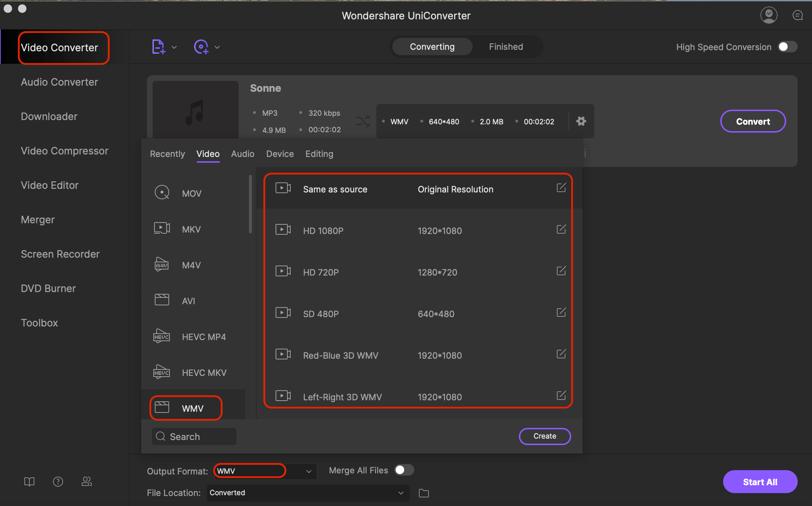
Task: Open the settings gear for Sonne file
Action: [x=581, y=121]
